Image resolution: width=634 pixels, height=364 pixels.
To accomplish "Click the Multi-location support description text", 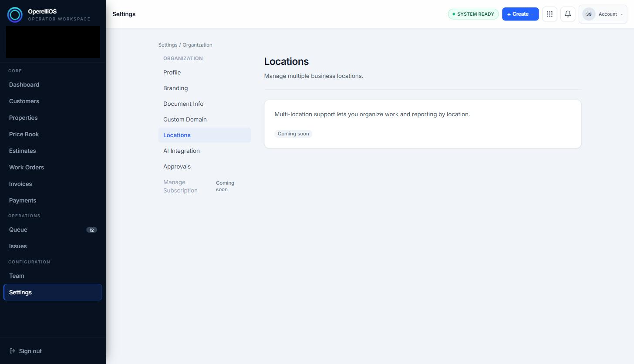I will click(372, 114).
